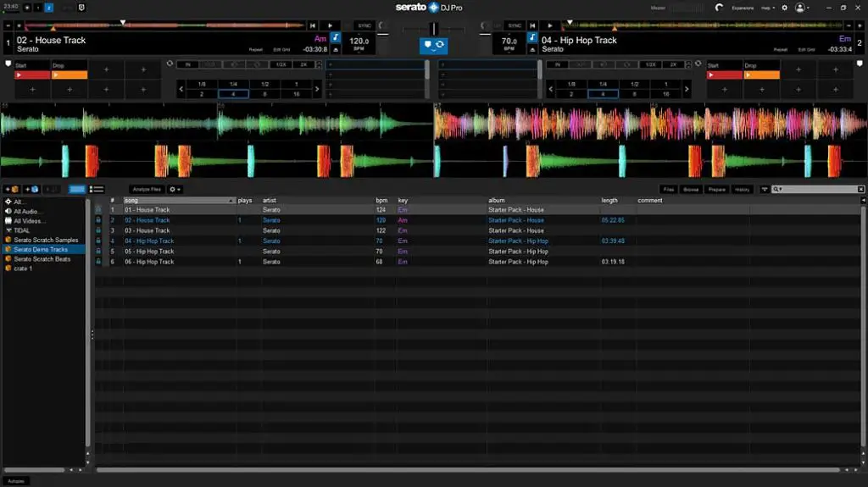Screen dimensions: 868x487
Task: Open library gear dropdown
Action: (x=175, y=189)
